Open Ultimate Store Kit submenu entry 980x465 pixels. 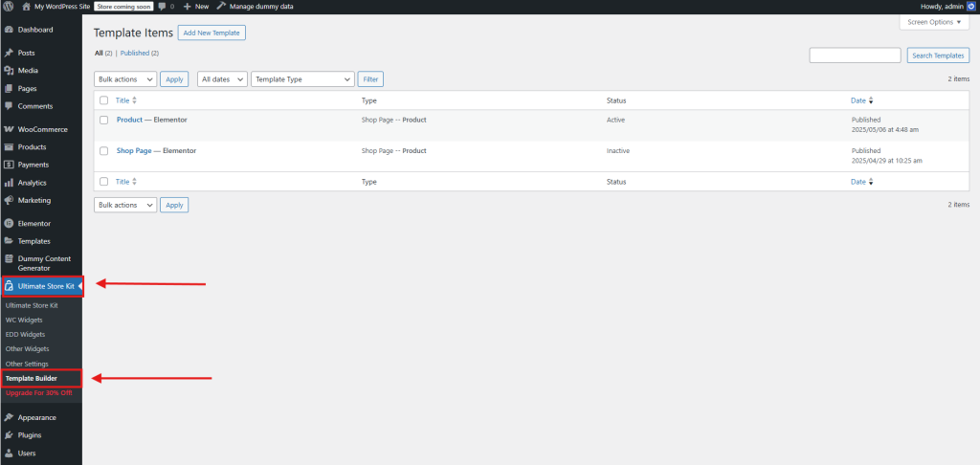[x=32, y=305]
